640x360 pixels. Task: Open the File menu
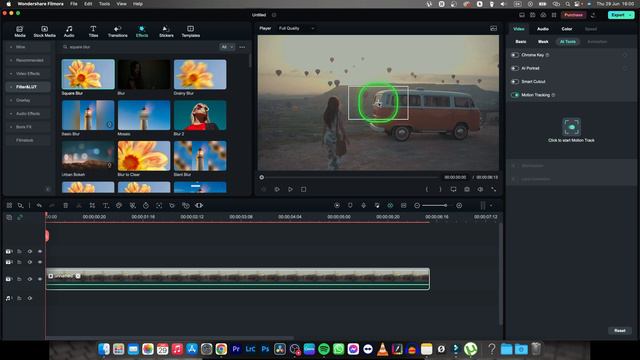tap(73, 4)
